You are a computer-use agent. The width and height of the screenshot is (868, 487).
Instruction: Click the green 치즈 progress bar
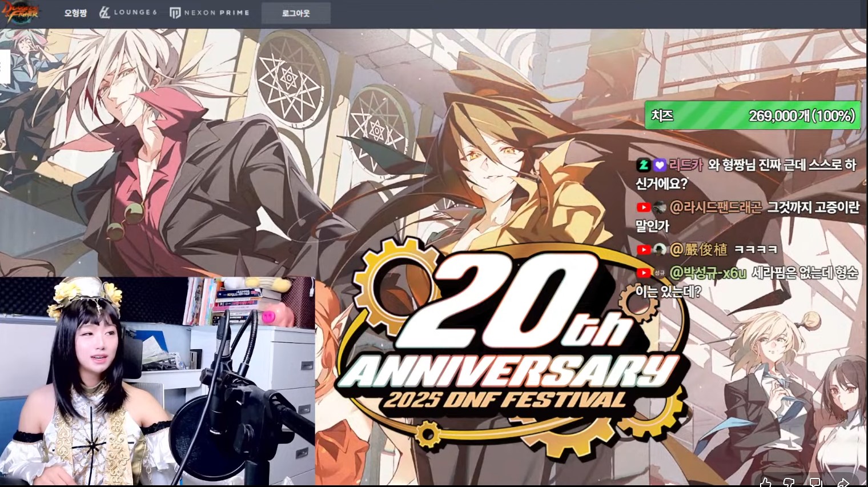[x=753, y=115]
